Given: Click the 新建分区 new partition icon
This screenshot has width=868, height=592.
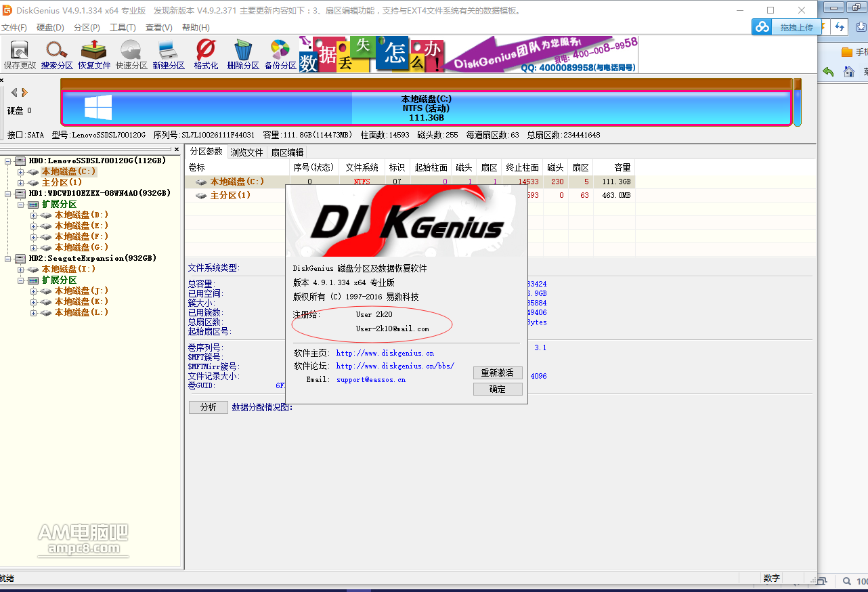Looking at the screenshot, I should click(x=169, y=55).
